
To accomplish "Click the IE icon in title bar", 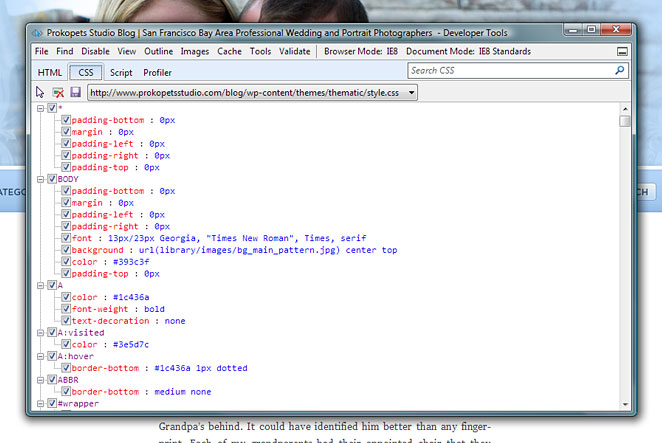I will click(x=38, y=31).
